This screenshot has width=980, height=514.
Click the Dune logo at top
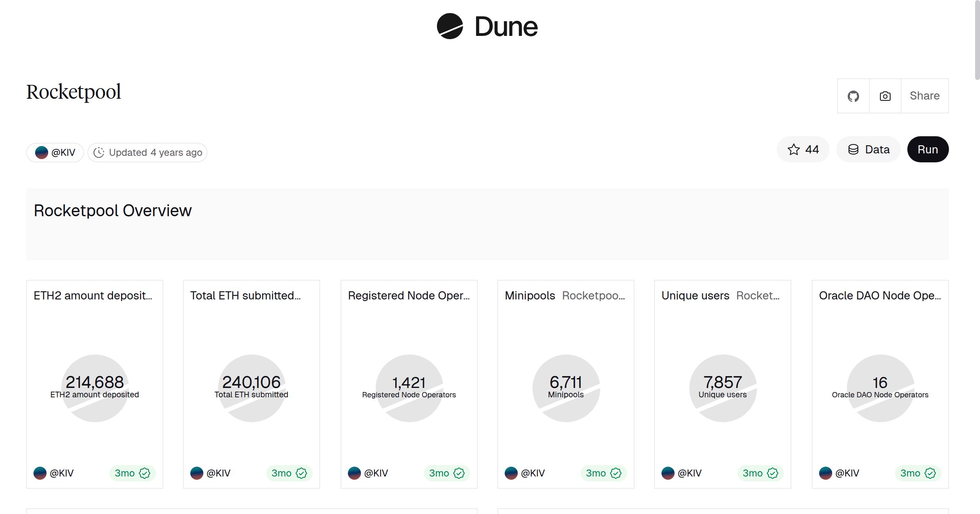[x=487, y=27]
